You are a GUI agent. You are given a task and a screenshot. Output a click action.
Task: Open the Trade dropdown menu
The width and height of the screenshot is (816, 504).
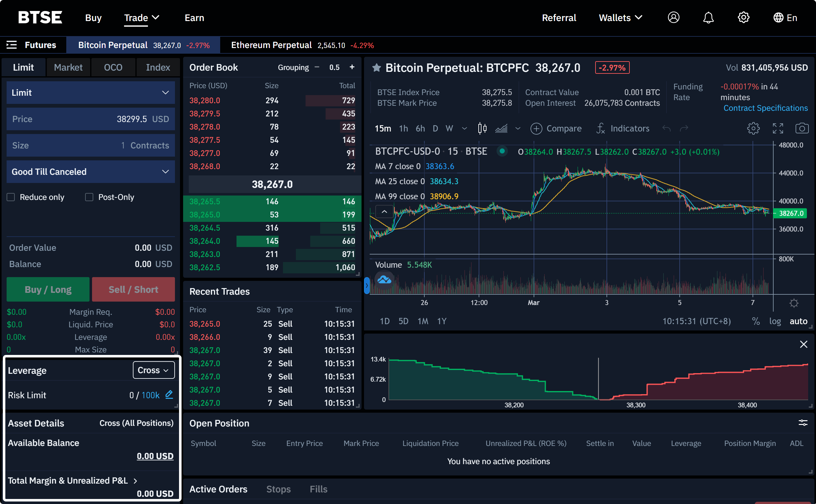click(141, 18)
